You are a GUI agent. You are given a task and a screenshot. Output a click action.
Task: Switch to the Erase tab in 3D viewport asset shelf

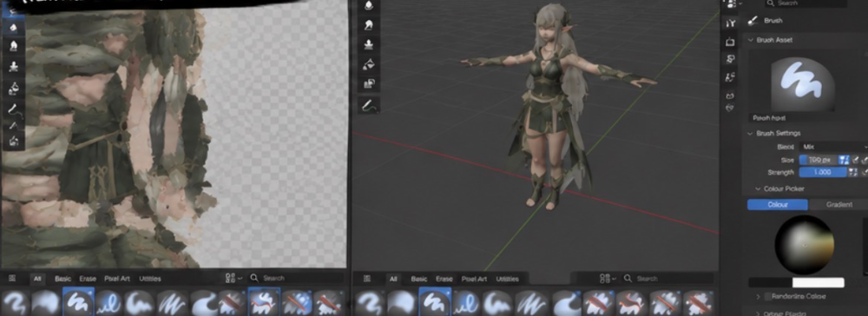[444, 279]
